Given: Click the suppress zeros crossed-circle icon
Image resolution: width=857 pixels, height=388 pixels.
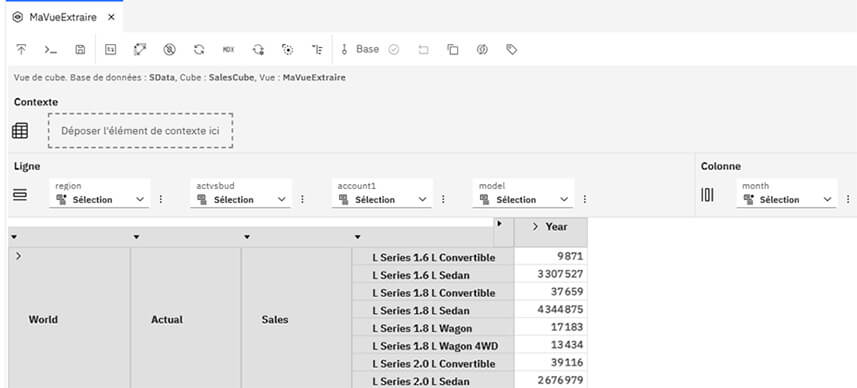Looking at the screenshot, I should coord(169,50).
